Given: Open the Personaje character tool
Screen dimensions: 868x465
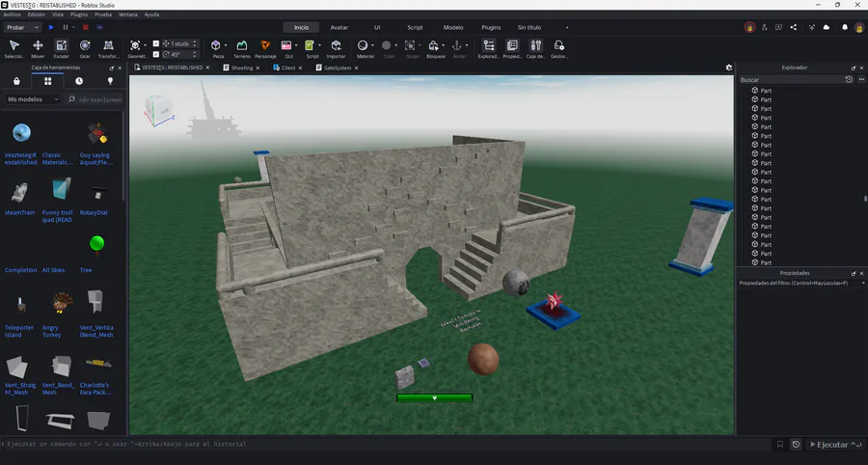Looking at the screenshot, I should pyautogui.click(x=265, y=48).
